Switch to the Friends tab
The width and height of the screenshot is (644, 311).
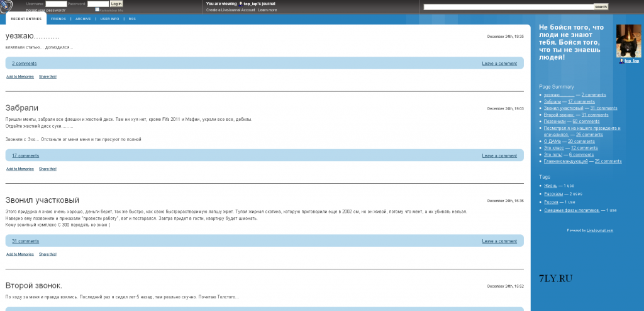coord(58,19)
